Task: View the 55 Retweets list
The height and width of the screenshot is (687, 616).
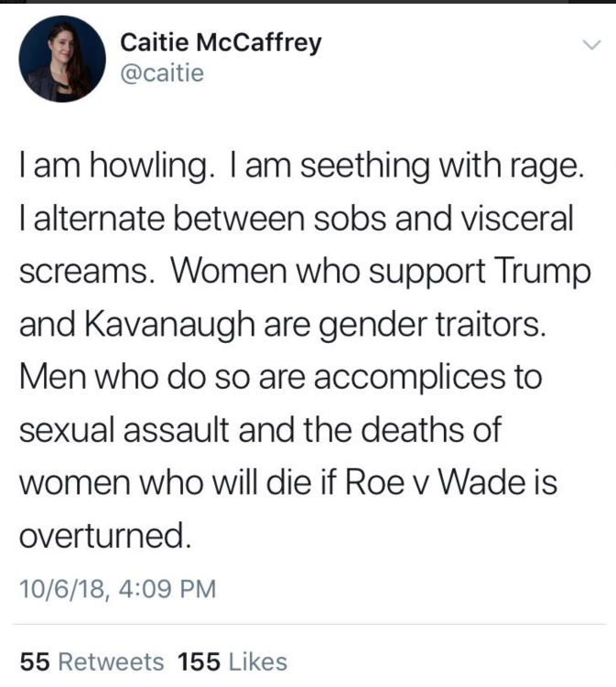Action: (92, 661)
